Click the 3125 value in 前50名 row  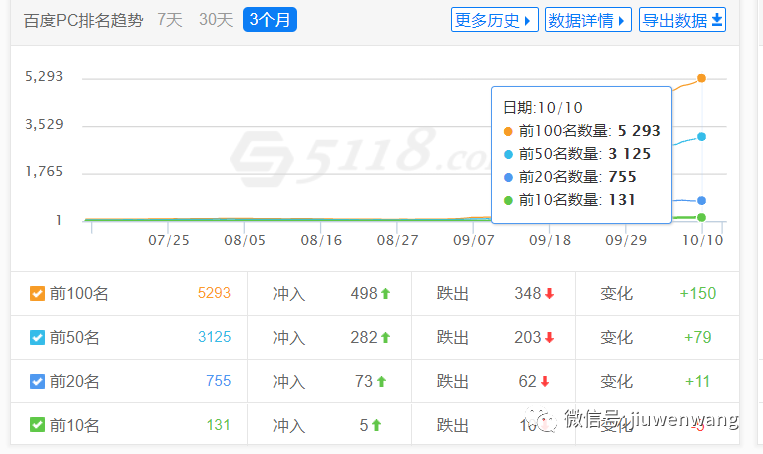tap(214, 337)
